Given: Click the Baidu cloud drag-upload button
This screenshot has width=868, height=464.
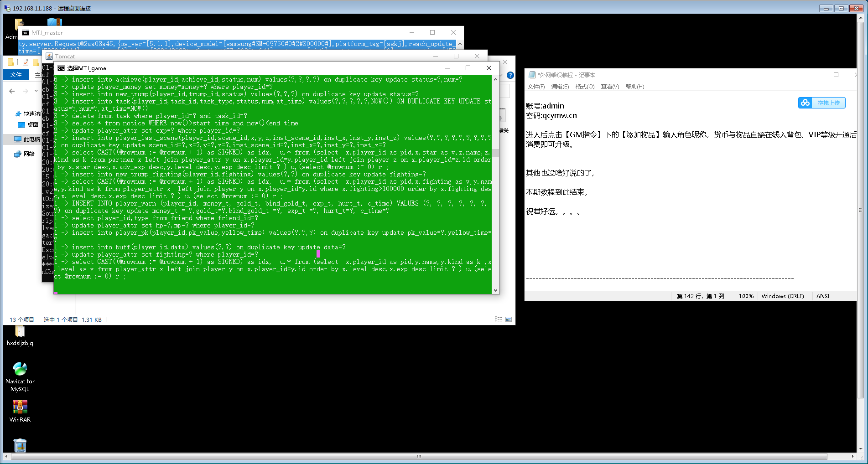Looking at the screenshot, I should [x=822, y=103].
